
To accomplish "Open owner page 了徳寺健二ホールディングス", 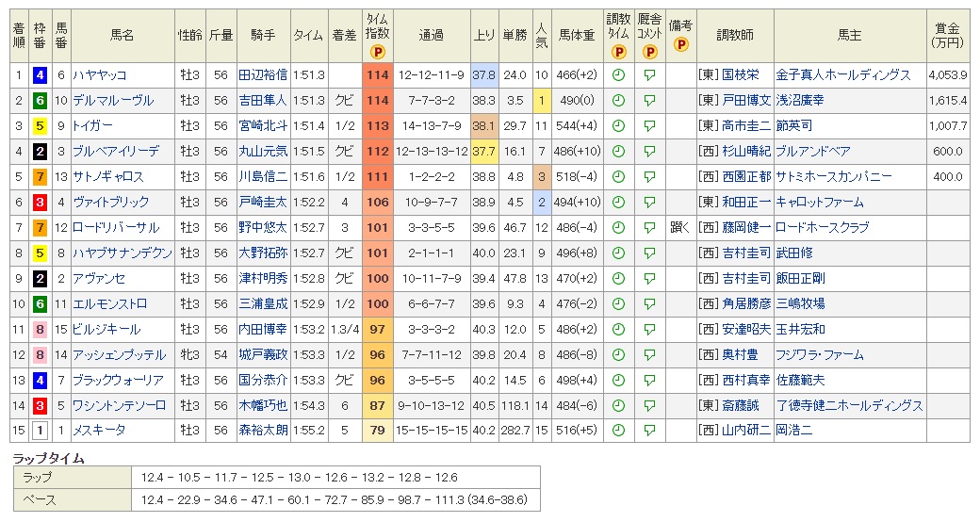I will (x=849, y=406).
